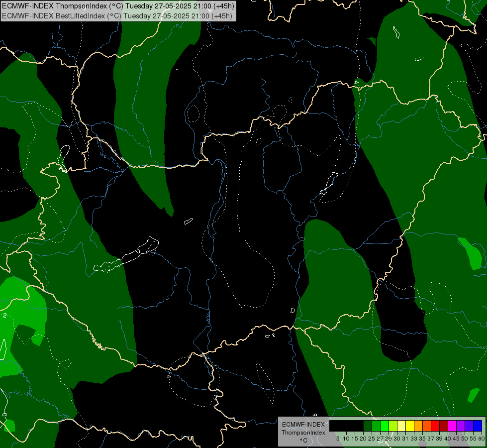The image size is (487, 448).
Task: Select the dark red 39-40 legend swatch
Action: pyautogui.click(x=444, y=426)
